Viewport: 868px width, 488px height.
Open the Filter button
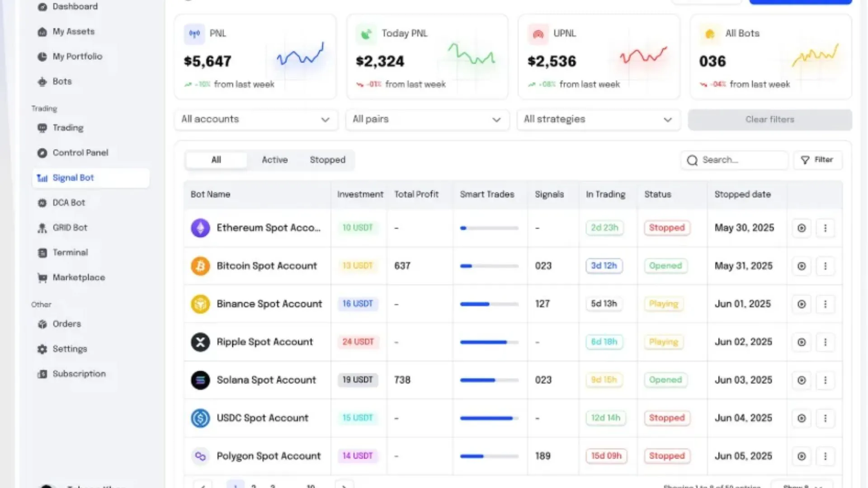818,160
